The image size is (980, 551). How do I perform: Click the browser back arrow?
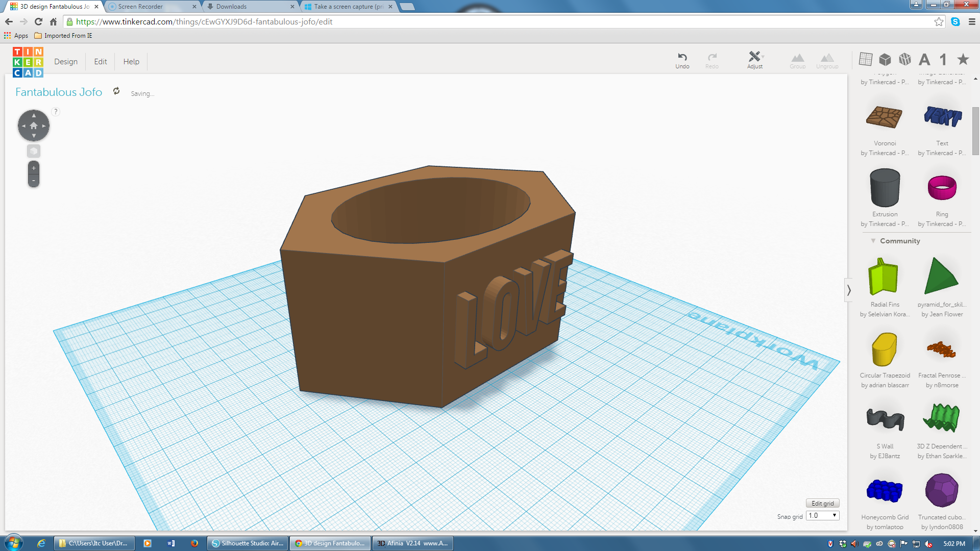(9, 21)
